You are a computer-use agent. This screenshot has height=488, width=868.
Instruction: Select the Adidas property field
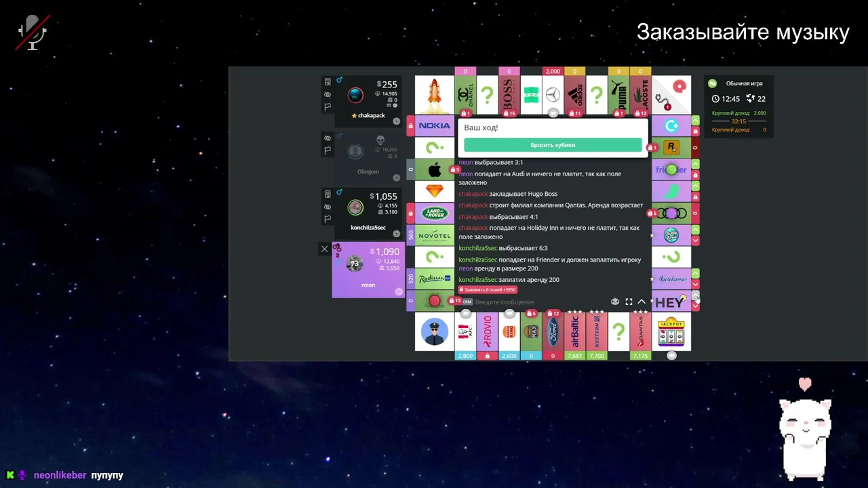[574, 95]
